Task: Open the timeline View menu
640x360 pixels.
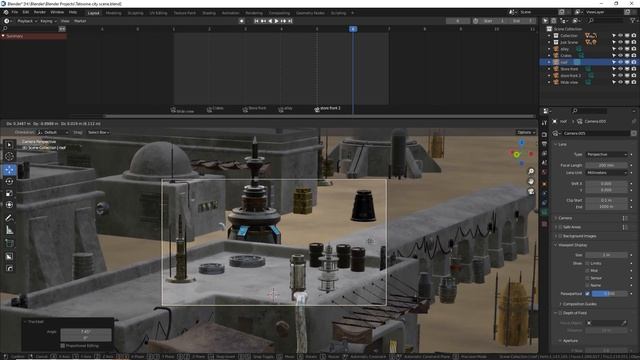Action: pos(65,21)
